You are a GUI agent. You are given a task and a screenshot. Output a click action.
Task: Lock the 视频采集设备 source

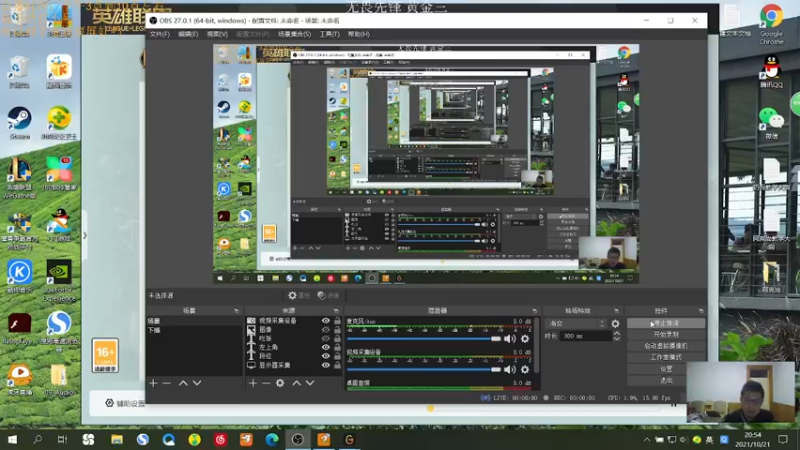coord(337,321)
